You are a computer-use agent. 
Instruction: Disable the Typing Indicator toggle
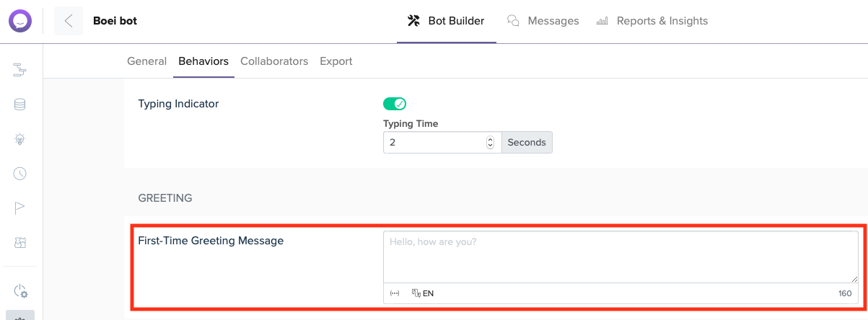pos(395,104)
